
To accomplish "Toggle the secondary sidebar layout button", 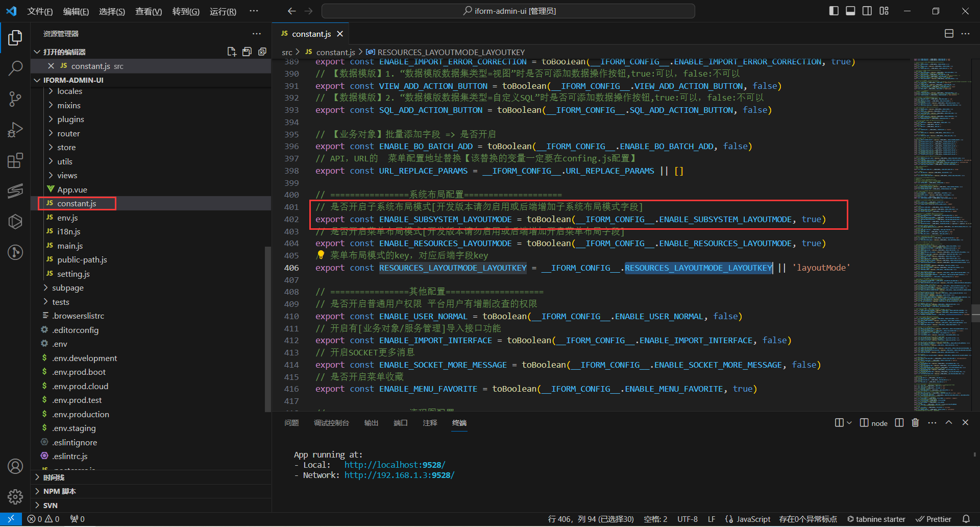I will (867, 11).
